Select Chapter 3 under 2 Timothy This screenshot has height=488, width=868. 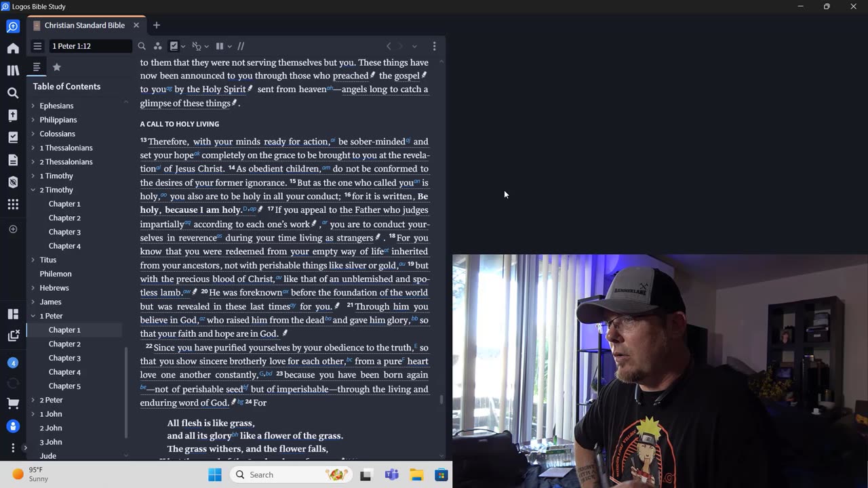(64, 232)
